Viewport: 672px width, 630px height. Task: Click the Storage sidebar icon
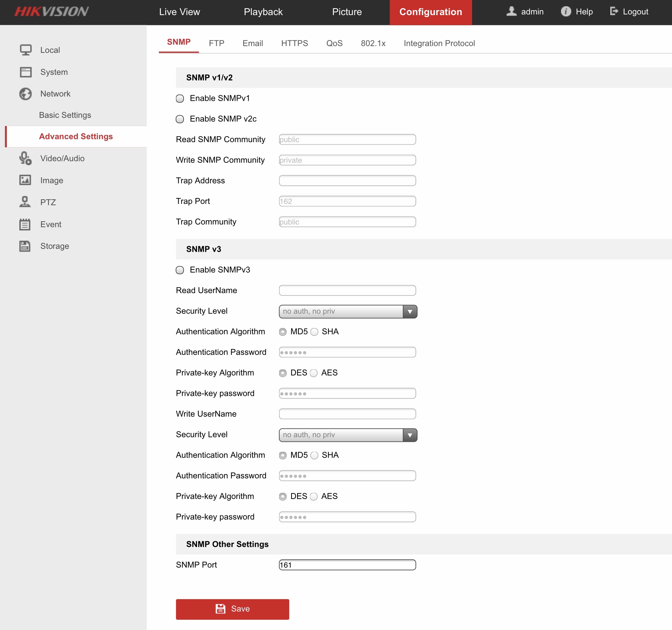(x=25, y=245)
